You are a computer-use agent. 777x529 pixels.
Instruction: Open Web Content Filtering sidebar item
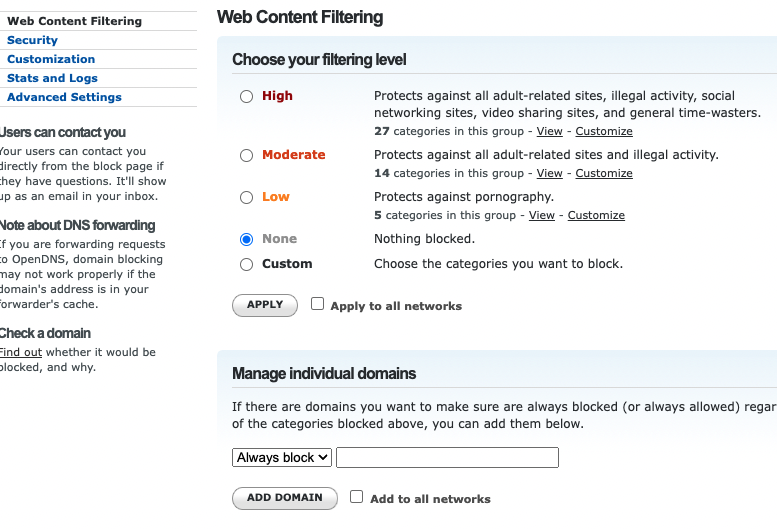click(74, 21)
